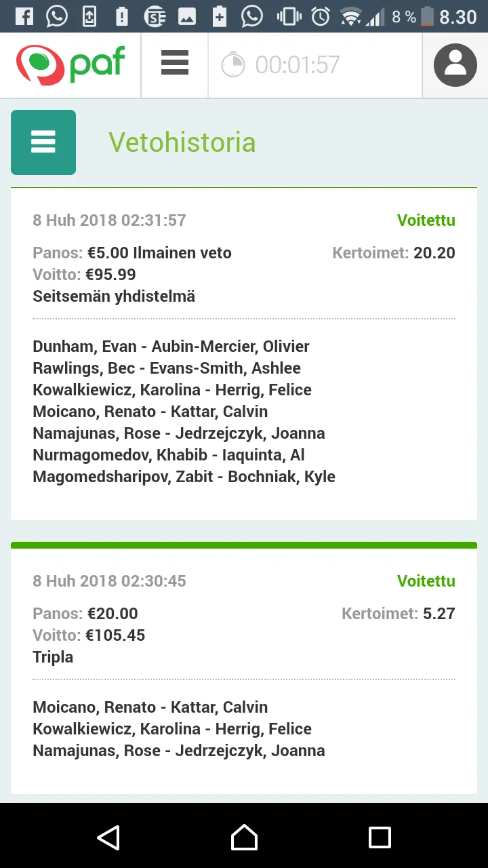Screen dimensions: 488x868
Task: Tap the Facebook notification icon
Action: pos(24,16)
